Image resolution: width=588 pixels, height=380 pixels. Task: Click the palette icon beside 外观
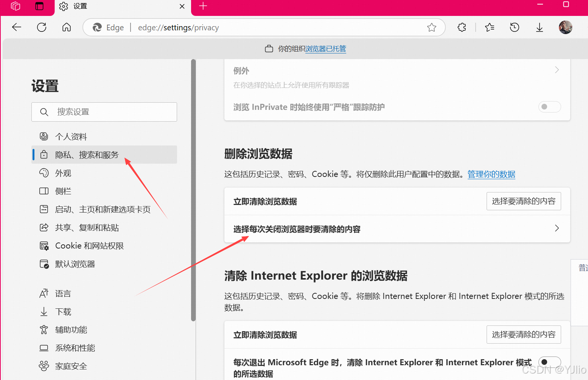pos(44,173)
